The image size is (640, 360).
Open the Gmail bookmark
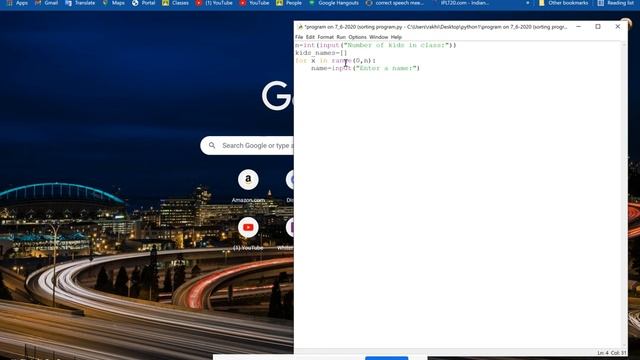point(46,3)
